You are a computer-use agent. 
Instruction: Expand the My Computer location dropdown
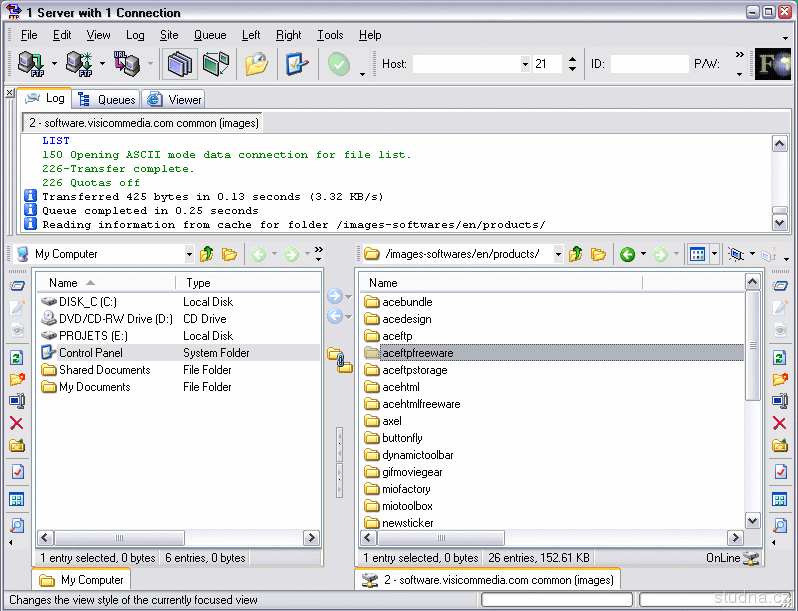189,254
